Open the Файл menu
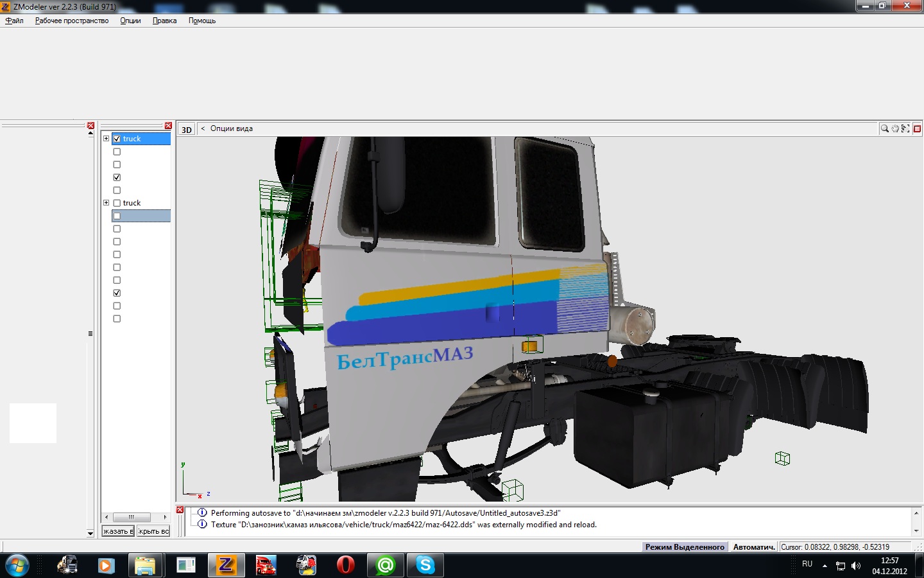Screen dimensions: 924x578 tap(14, 21)
